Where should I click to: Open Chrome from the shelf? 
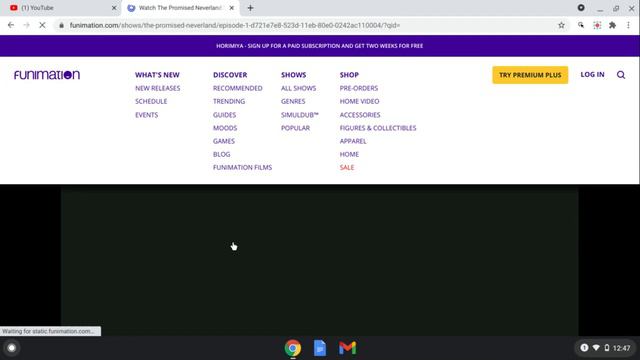[293, 348]
